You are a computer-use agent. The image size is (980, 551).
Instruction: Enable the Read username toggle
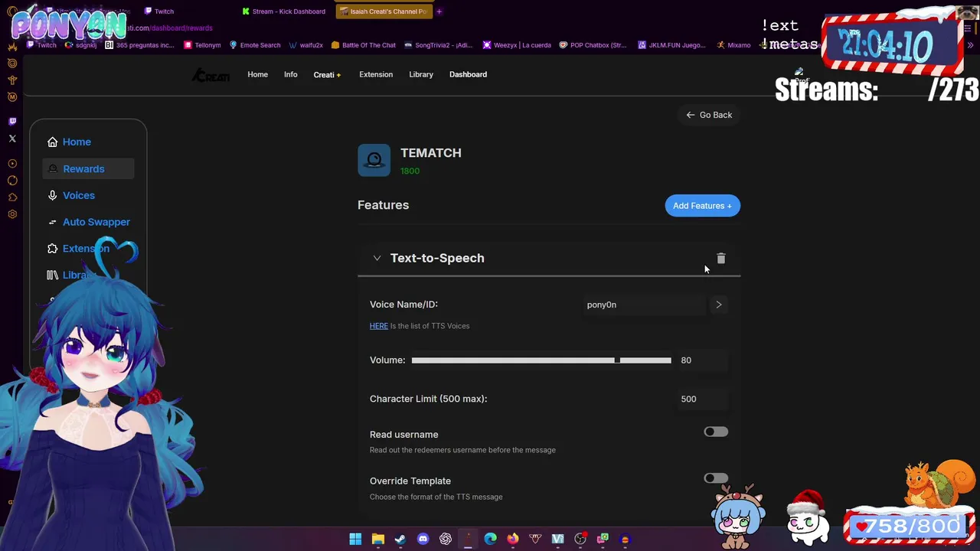(x=716, y=432)
